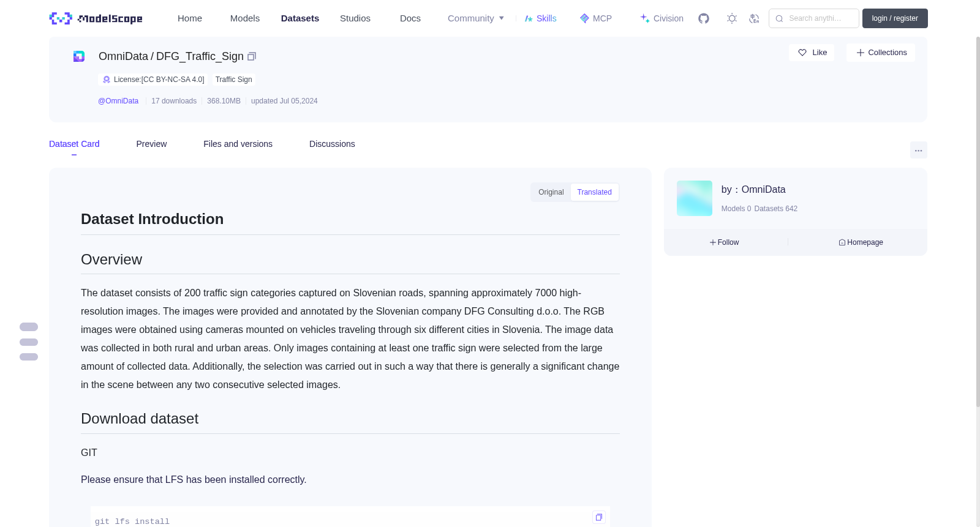The width and height of the screenshot is (980, 527).
Task: Click the "Datasets 642" count text
Action: click(x=776, y=209)
